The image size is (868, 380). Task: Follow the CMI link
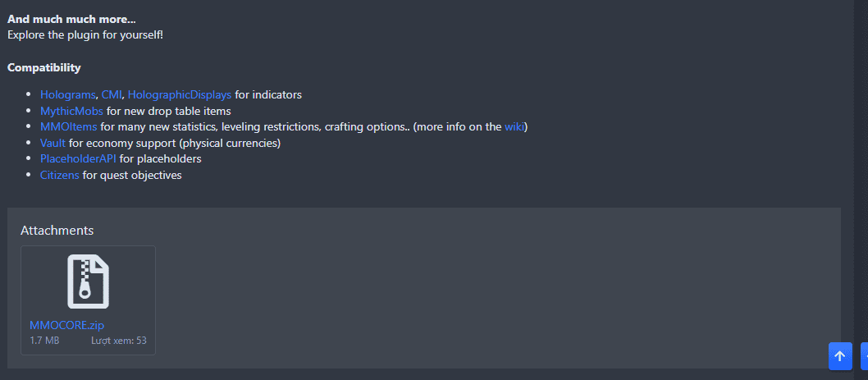(111, 94)
